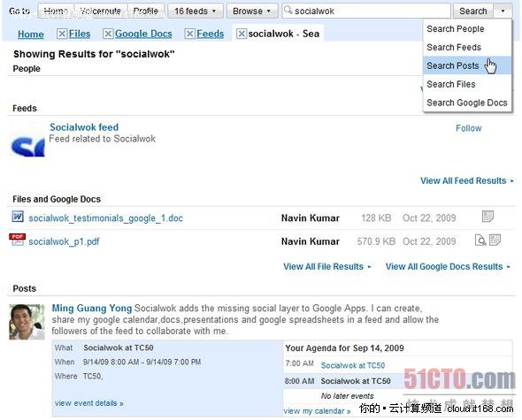Switch to the Home tab
Viewport: 522px width, 420px height.
point(31,34)
